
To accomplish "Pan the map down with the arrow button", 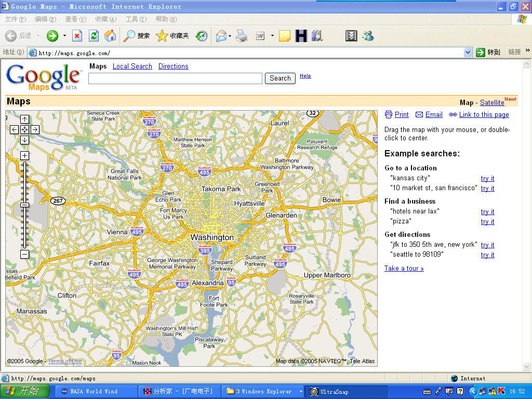I will [x=24, y=140].
